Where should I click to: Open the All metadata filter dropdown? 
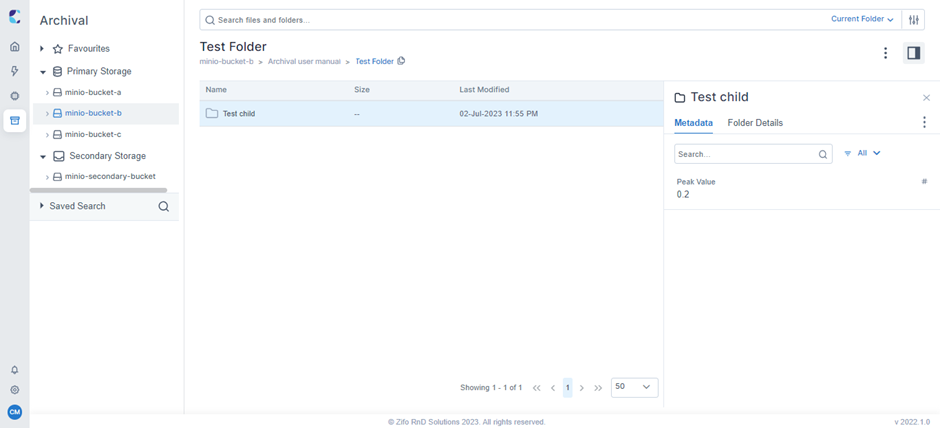coord(868,153)
